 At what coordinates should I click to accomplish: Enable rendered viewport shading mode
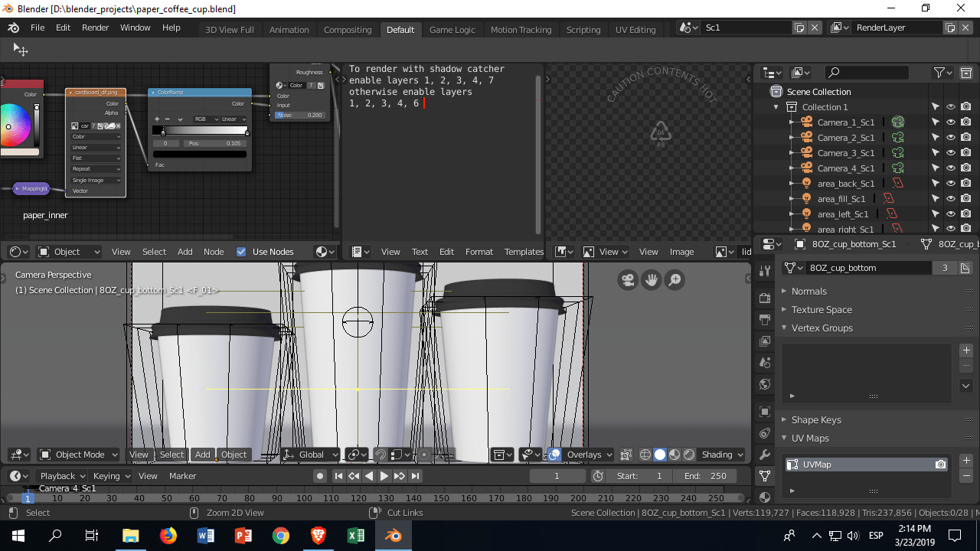click(688, 454)
